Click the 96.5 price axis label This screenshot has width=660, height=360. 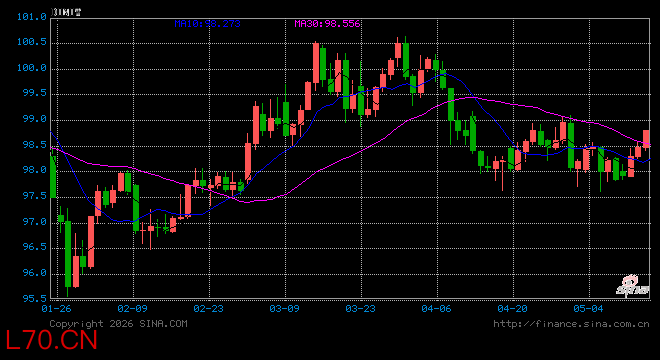(x=35, y=247)
